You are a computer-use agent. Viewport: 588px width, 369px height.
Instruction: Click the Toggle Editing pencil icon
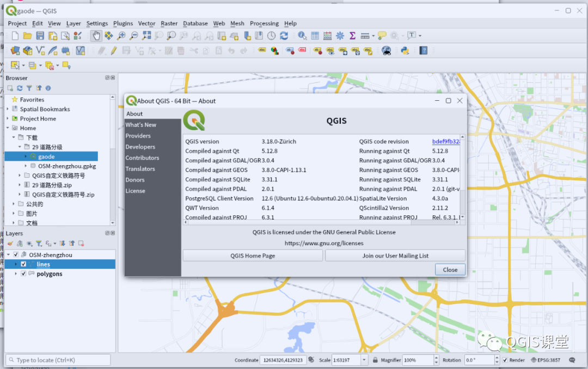[x=114, y=50]
